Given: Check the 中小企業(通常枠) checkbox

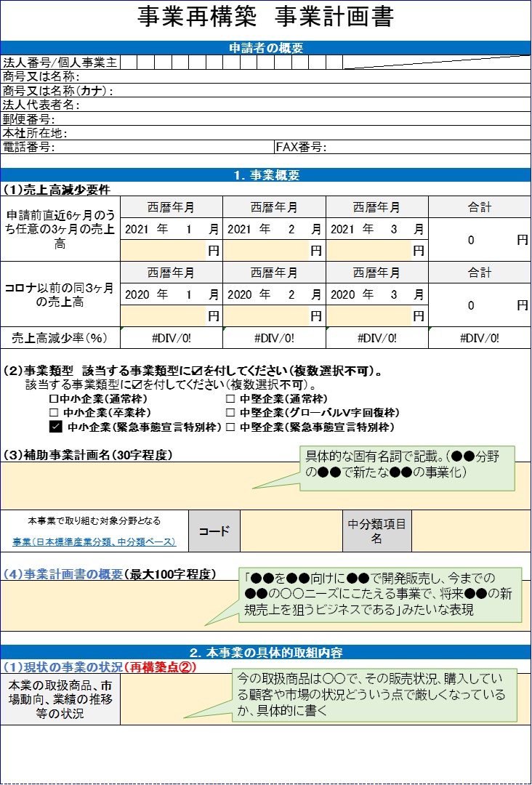Looking at the screenshot, I should 53,399.
